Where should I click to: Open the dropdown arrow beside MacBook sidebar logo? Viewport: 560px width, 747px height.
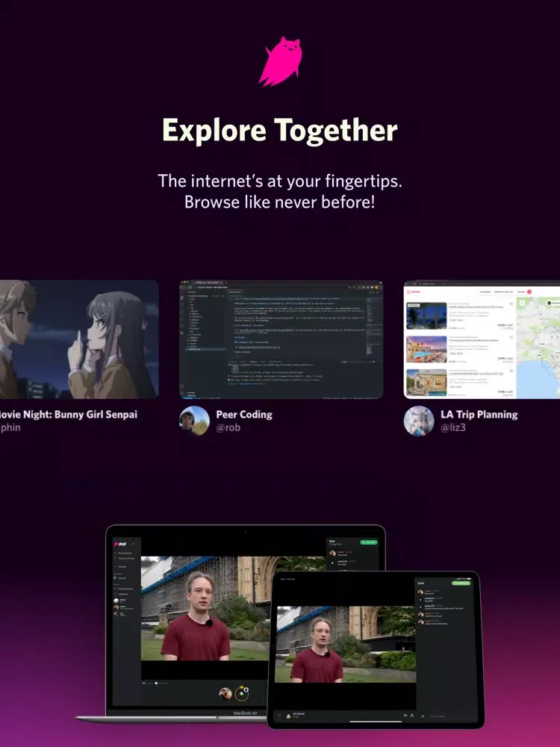(x=134, y=544)
